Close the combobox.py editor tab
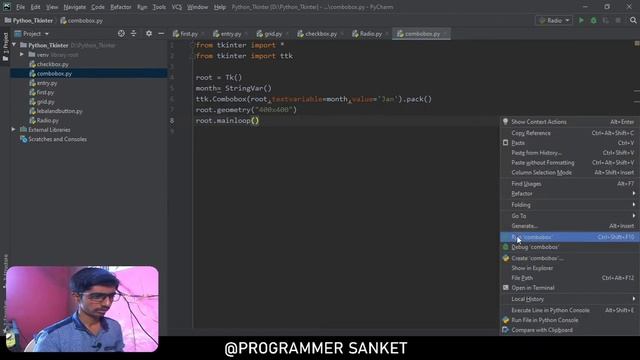Viewport: 640px width, 360px height. (445, 34)
